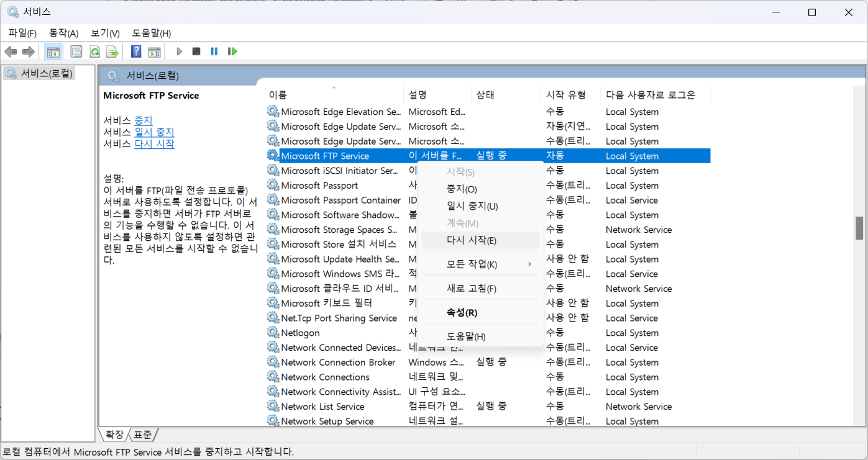Select Microsoft Storage Spaces row

pos(488,230)
